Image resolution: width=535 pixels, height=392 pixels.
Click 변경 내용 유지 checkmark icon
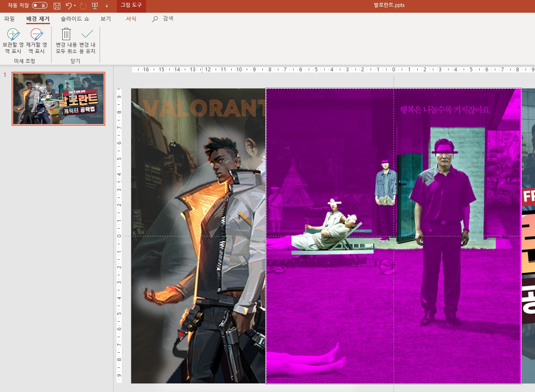[87, 41]
